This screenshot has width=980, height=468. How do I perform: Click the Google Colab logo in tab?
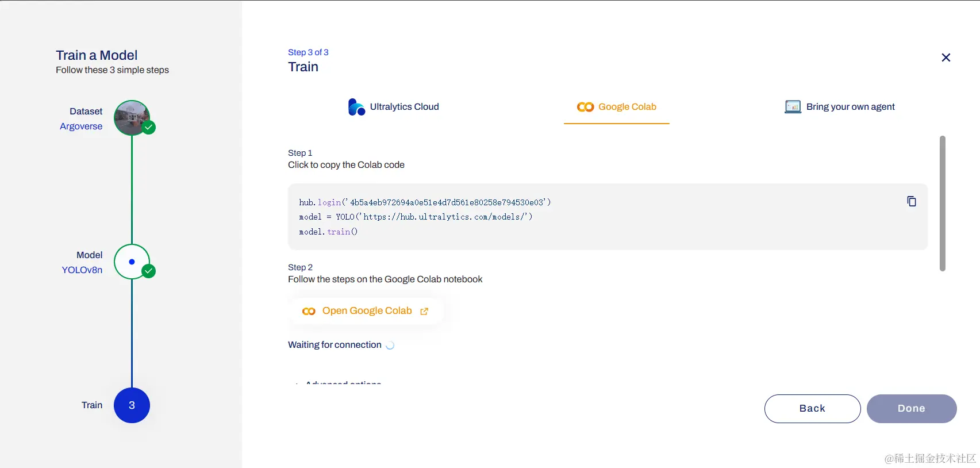[585, 107]
